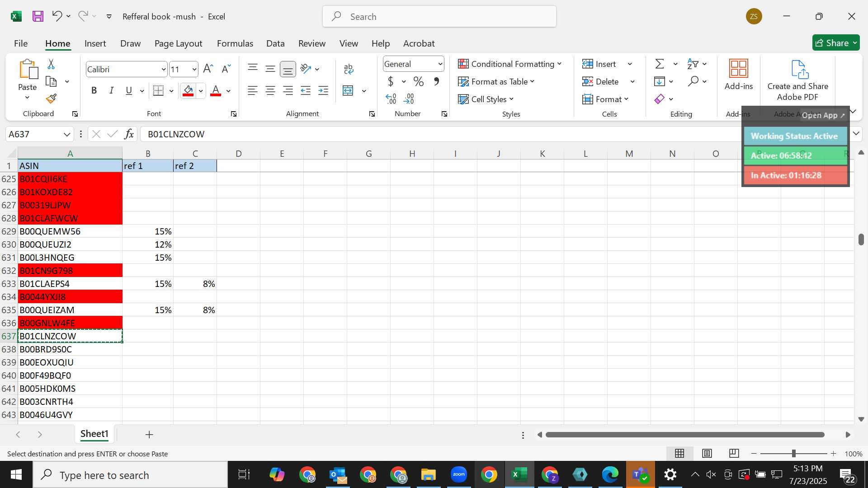This screenshot has height=488, width=868.
Task: Click the Format cells button
Action: pos(605,99)
